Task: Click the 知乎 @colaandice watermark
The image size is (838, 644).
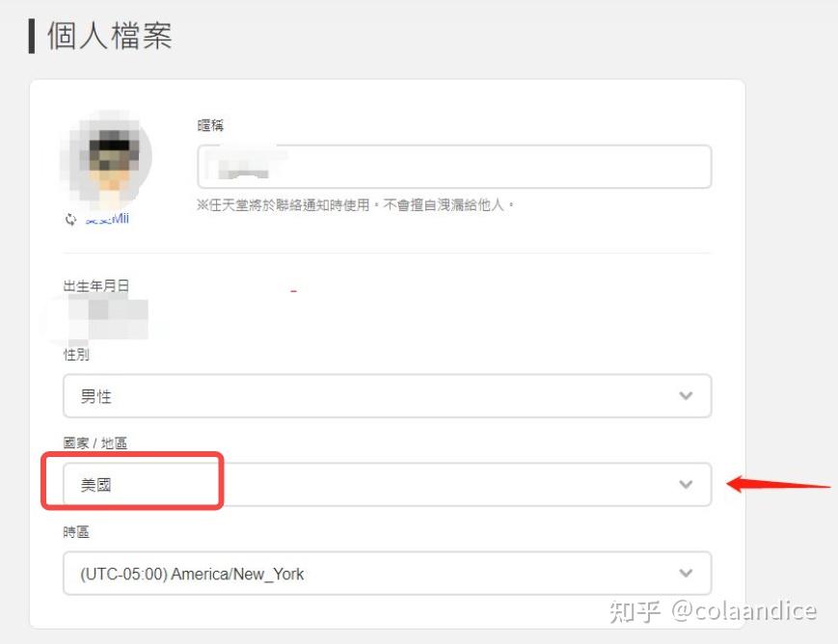Action: click(x=713, y=611)
